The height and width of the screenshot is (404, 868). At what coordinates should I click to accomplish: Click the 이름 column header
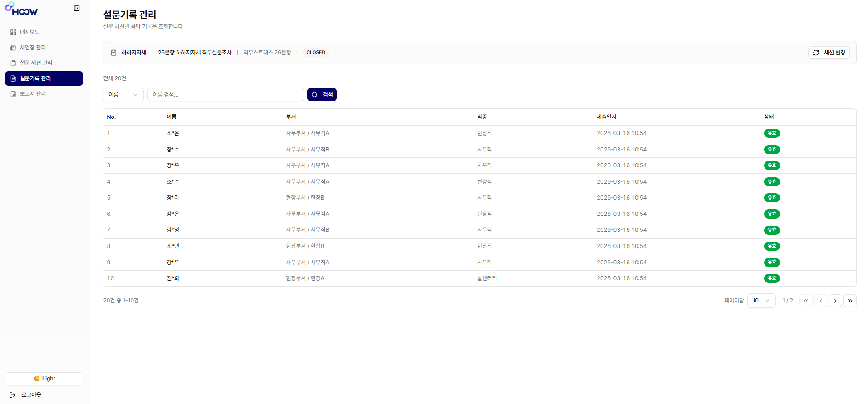tap(172, 117)
